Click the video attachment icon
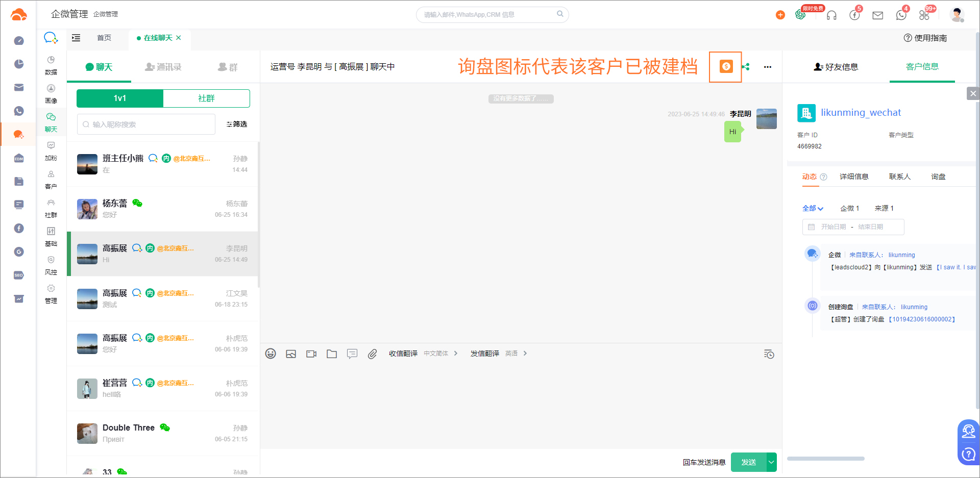980x478 pixels. click(x=311, y=354)
